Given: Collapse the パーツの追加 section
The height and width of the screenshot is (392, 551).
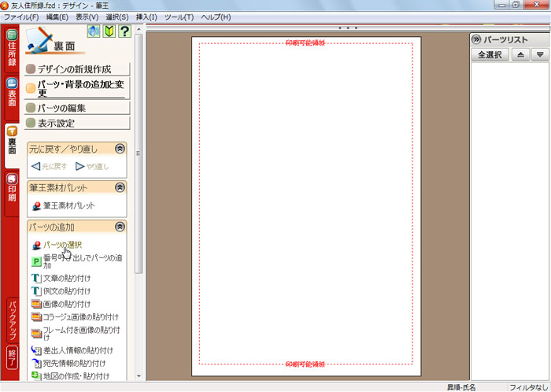Looking at the screenshot, I should pos(120,227).
